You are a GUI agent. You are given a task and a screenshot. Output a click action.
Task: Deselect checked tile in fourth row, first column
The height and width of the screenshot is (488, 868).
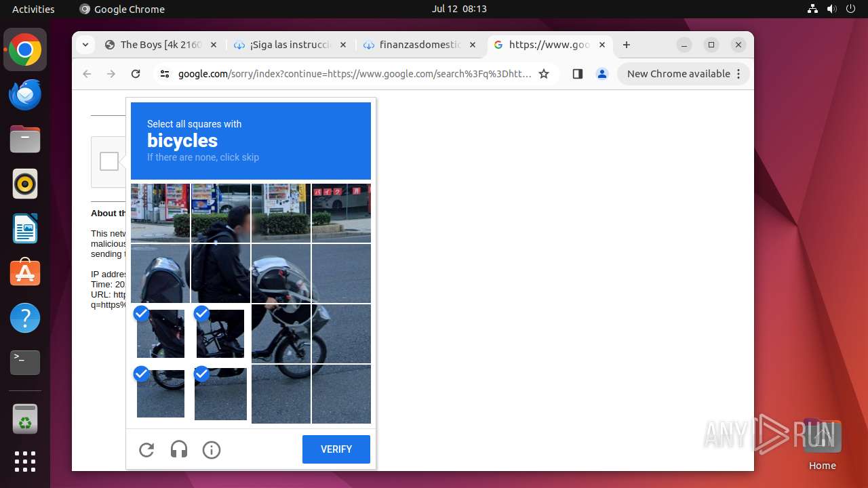[x=160, y=394]
